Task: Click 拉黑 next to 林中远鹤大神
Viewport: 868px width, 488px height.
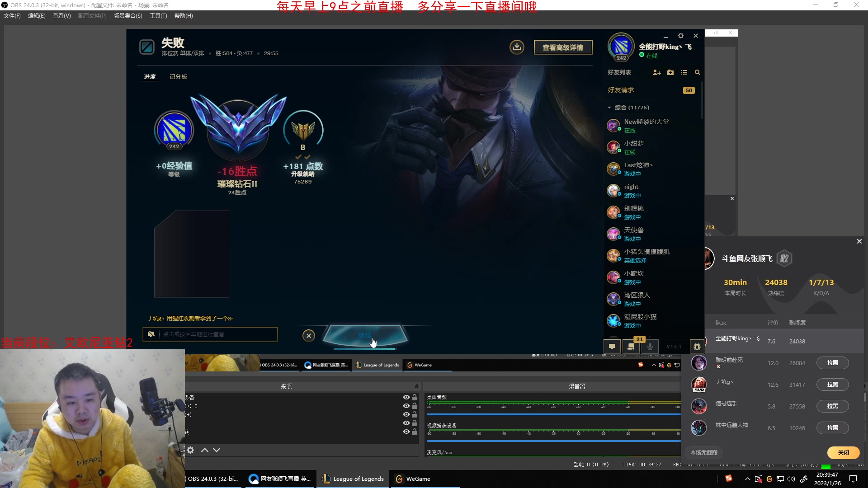Action: [832, 428]
